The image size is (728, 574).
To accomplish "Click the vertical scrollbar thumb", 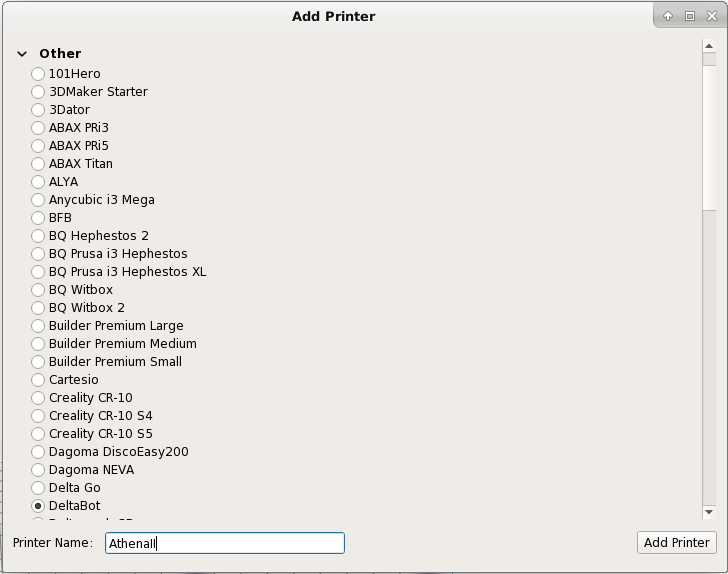I will [x=709, y=130].
